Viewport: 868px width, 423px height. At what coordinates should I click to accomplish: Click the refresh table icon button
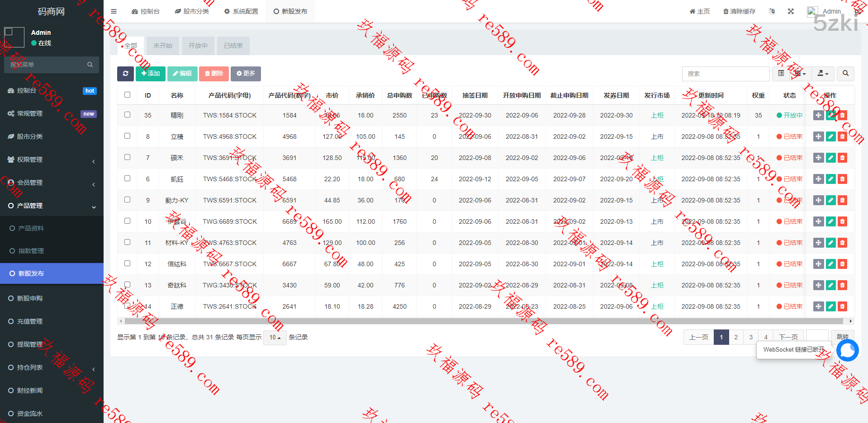(x=125, y=74)
